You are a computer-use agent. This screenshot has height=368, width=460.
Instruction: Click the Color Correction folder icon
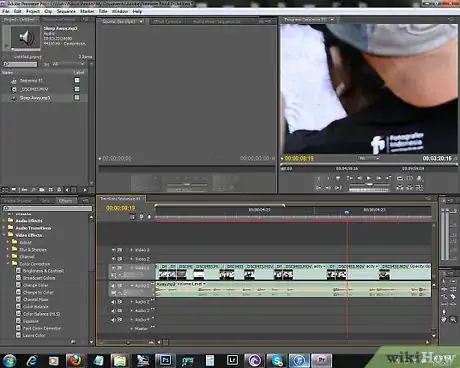[x=15, y=263]
